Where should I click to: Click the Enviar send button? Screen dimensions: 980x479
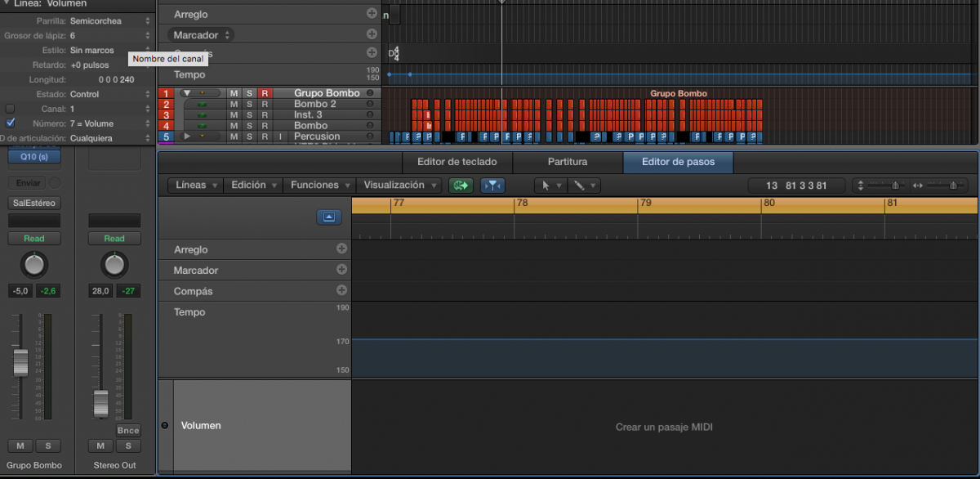click(x=28, y=183)
